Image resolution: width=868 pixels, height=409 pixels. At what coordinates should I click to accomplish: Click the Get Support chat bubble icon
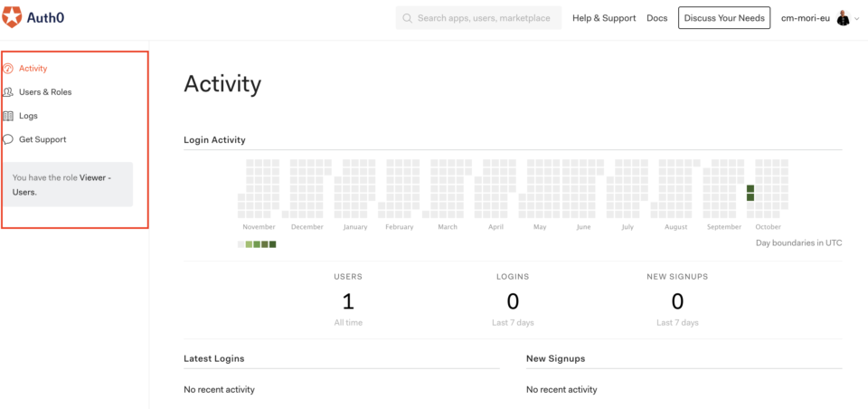coord(8,139)
